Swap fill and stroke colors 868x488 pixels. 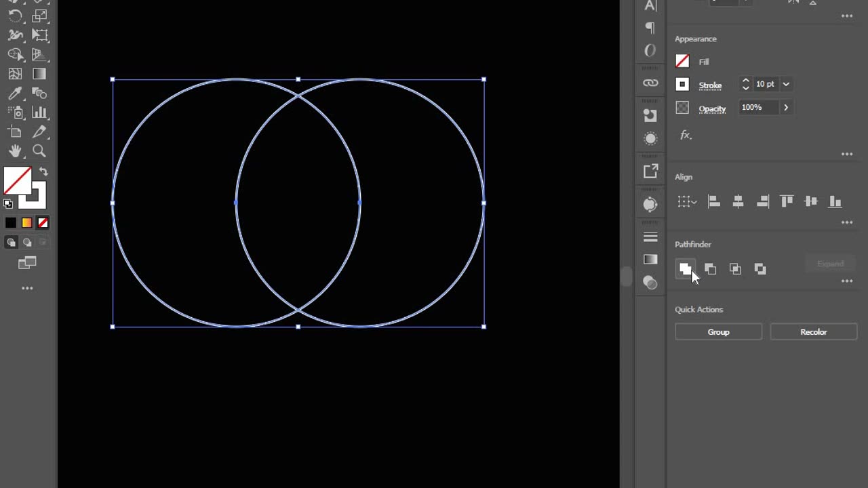(x=43, y=172)
